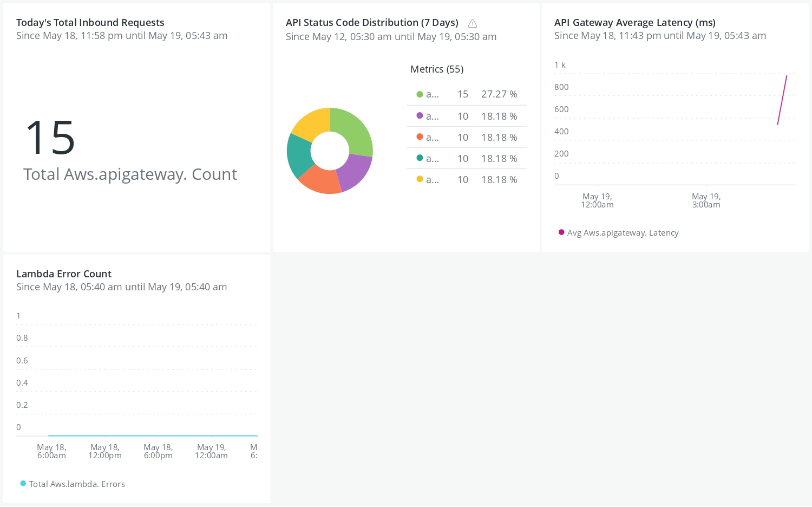
Task: Click the Metrics (55) legend header
Action: click(437, 69)
